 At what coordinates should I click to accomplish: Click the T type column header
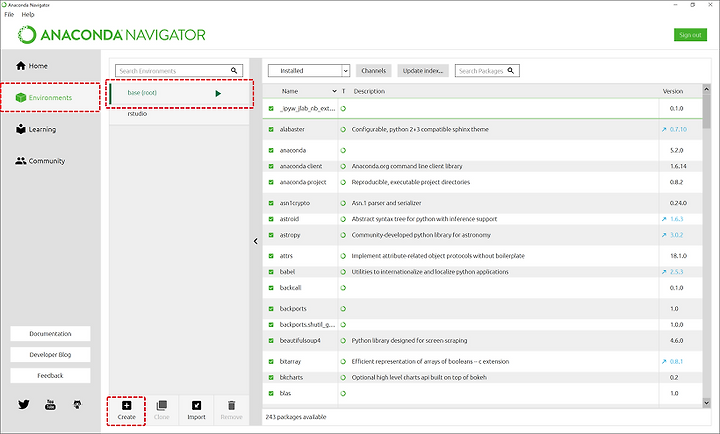(343, 91)
